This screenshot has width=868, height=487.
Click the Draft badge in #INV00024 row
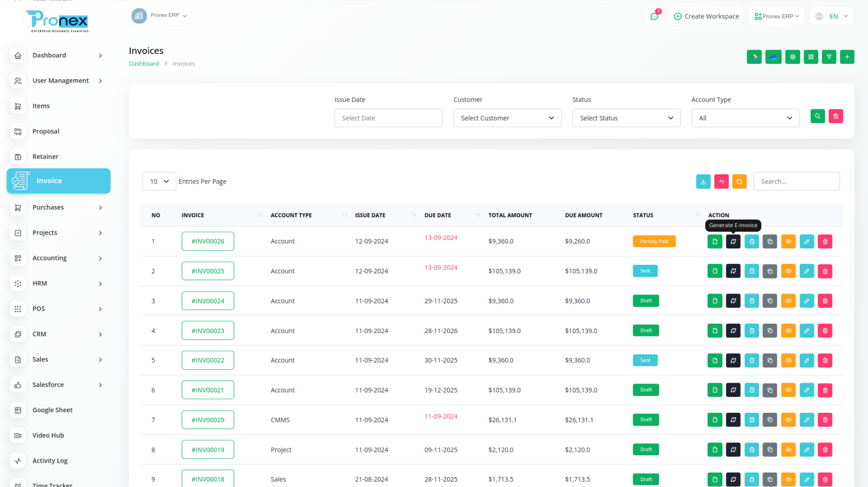tap(646, 301)
